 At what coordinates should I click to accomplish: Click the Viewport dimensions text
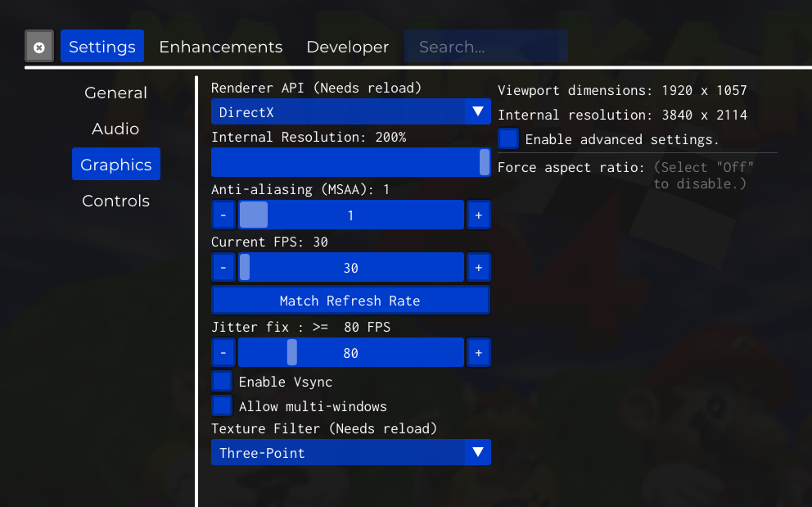point(622,91)
